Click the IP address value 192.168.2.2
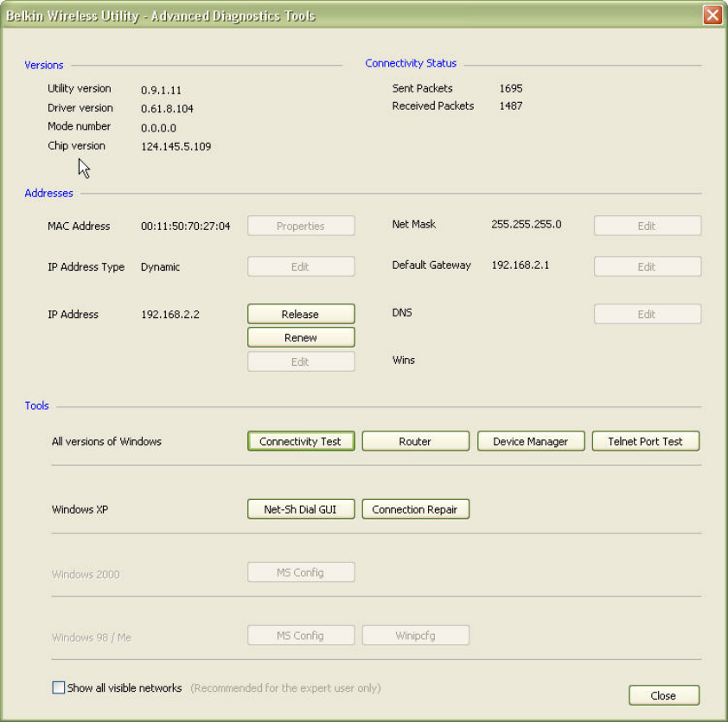728x722 pixels. (170, 315)
